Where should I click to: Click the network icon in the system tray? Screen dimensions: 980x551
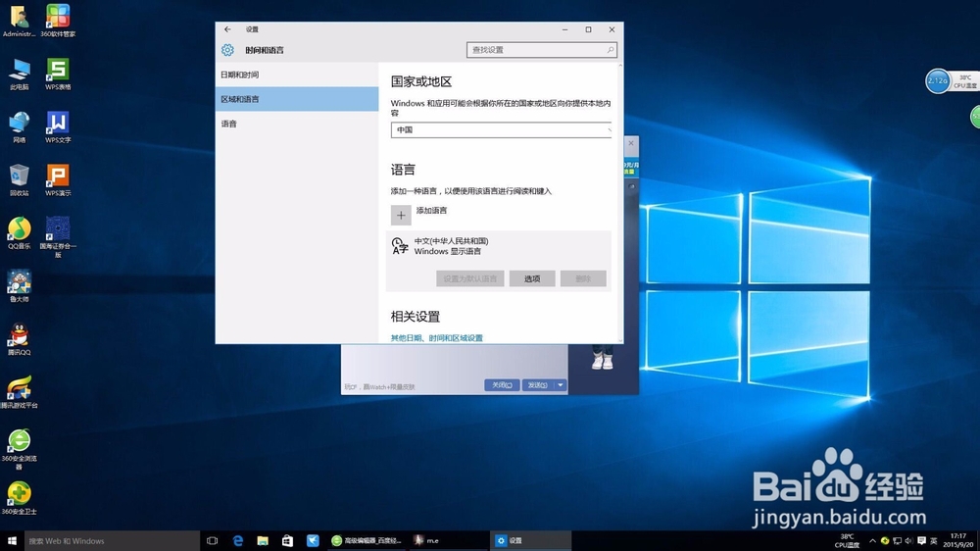pyautogui.click(x=897, y=540)
